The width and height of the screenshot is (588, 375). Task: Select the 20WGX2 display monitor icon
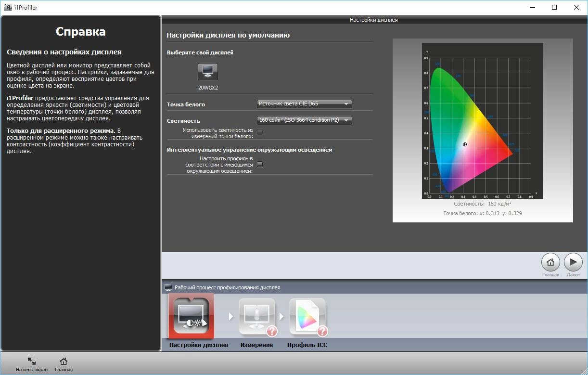point(208,71)
